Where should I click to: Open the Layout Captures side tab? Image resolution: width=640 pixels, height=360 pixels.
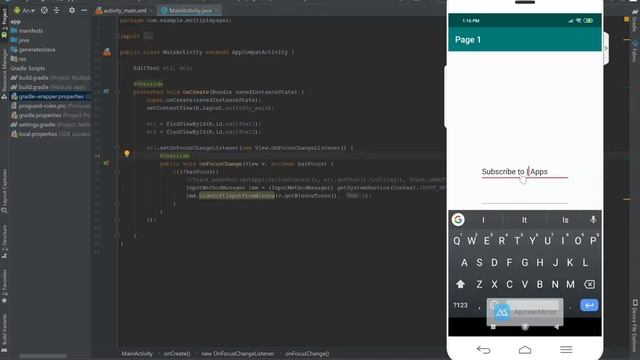pyautogui.click(x=4, y=191)
